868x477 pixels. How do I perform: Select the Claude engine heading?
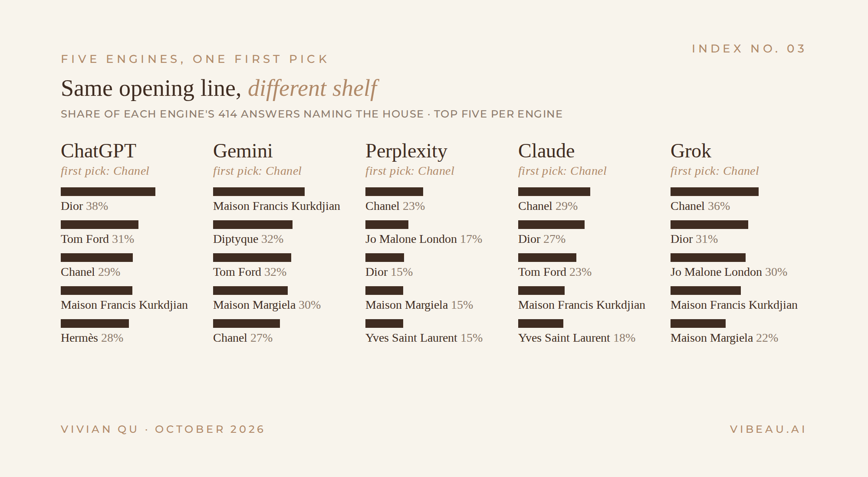pos(546,151)
